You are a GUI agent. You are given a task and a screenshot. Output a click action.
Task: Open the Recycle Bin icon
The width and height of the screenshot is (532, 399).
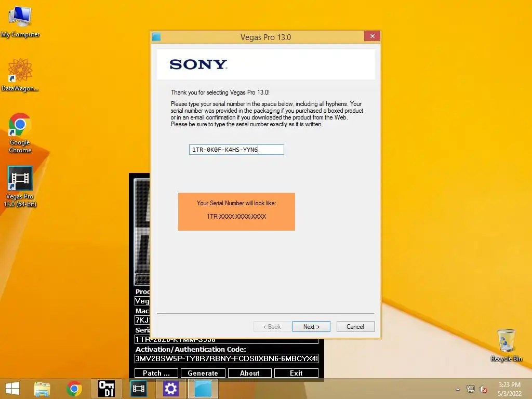click(506, 345)
